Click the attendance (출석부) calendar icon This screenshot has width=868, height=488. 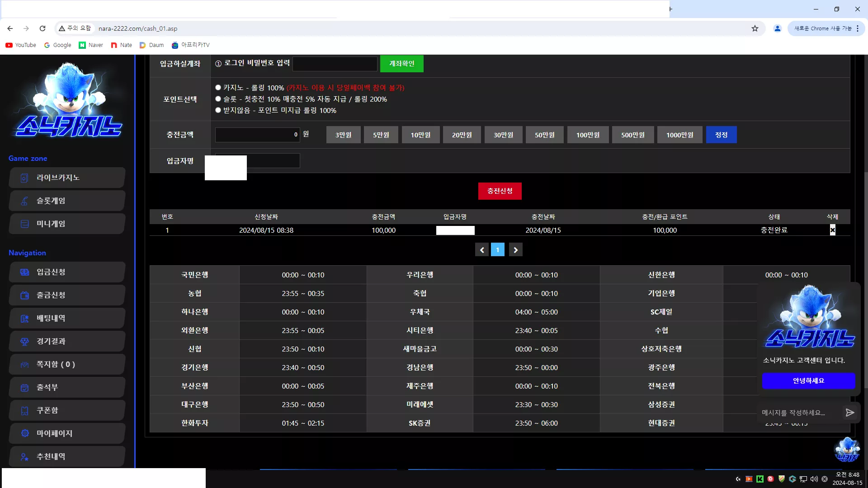tap(24, 388)
